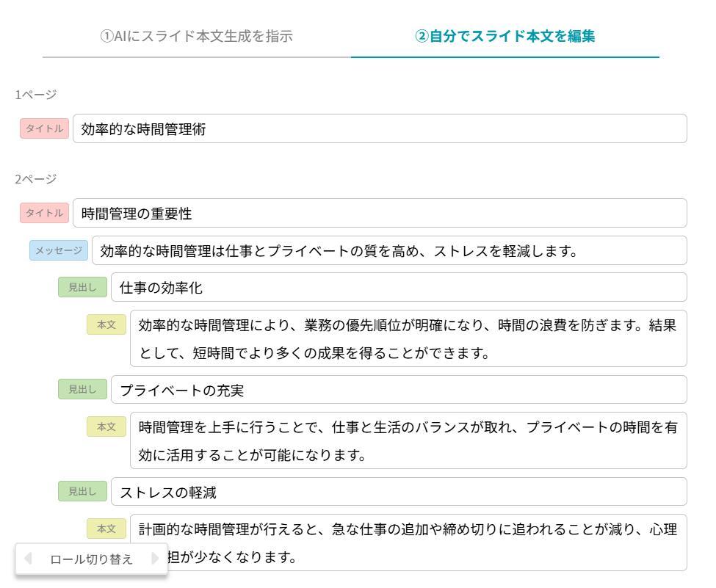Screen dimensions: 716x588
Task: Click the 見出し badge next to ストレスの軽減
Action: tap(82, 492)
